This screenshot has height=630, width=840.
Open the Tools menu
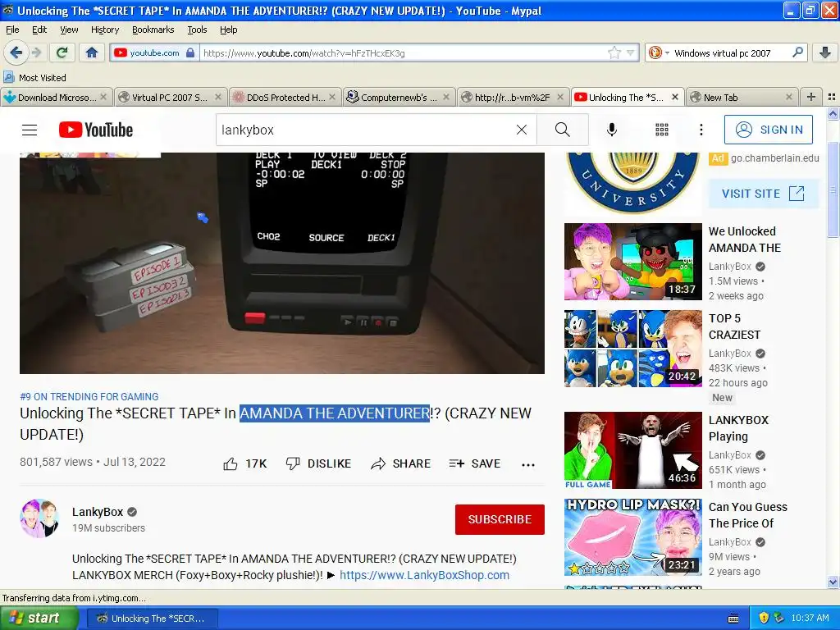point(197,30)
